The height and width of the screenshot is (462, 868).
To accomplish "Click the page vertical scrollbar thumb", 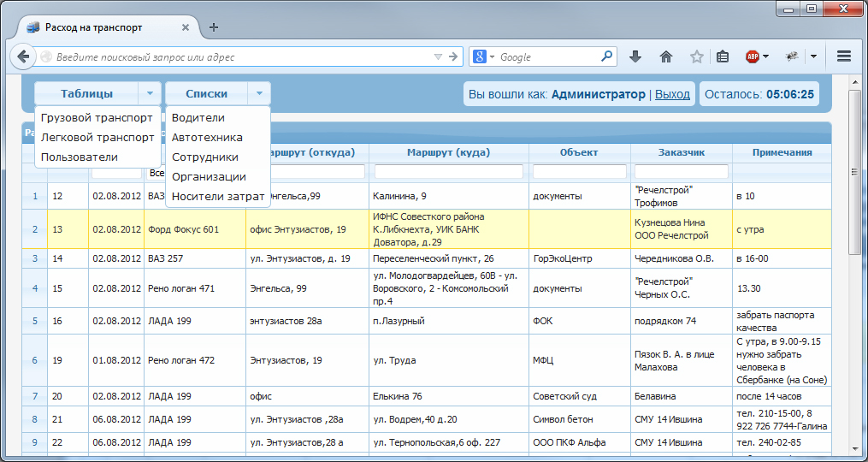I will (854, 173).
